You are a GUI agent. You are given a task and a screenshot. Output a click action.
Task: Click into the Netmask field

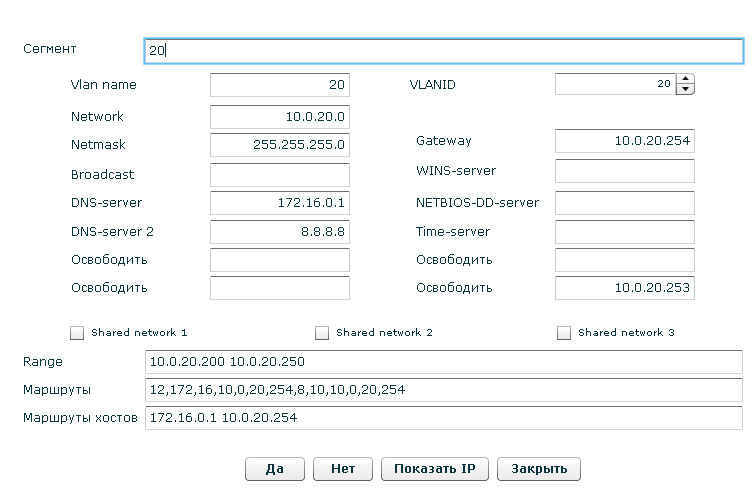tap(280, 145)
